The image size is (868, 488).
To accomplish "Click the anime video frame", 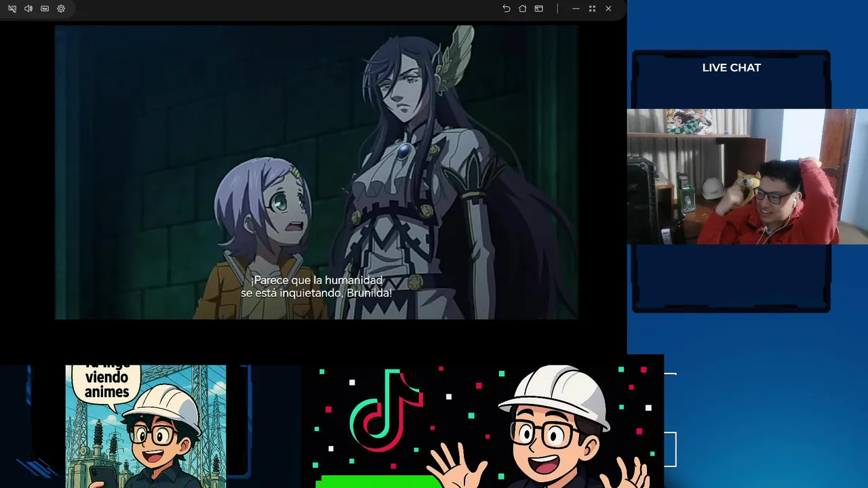I will (x=317, y=172).
